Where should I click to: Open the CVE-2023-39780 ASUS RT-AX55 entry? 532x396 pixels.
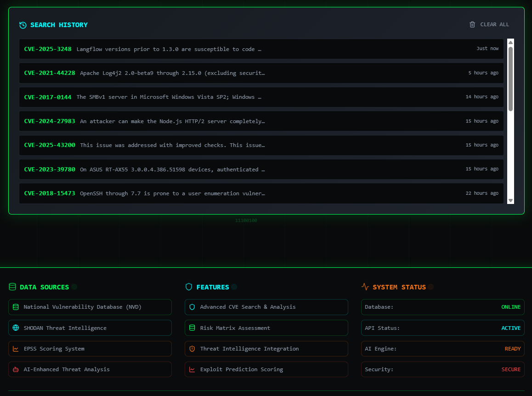tap(261, 170)
